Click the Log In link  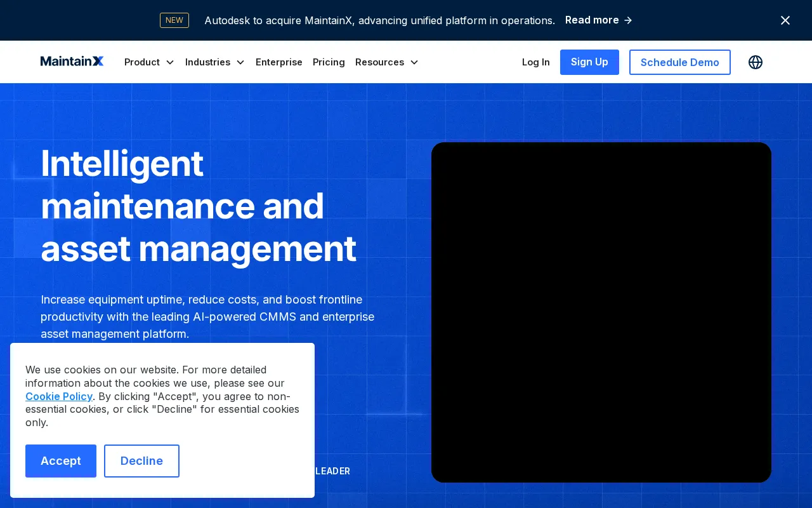[x=536, y=62]
